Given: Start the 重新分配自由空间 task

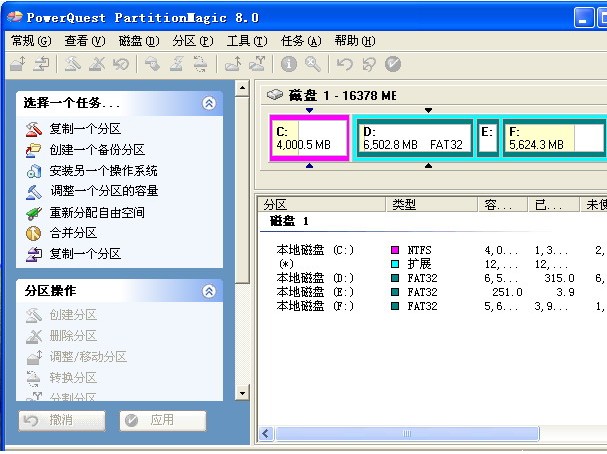Looking at the screenshot, I should pyautogui.click(x=97, y=212).
